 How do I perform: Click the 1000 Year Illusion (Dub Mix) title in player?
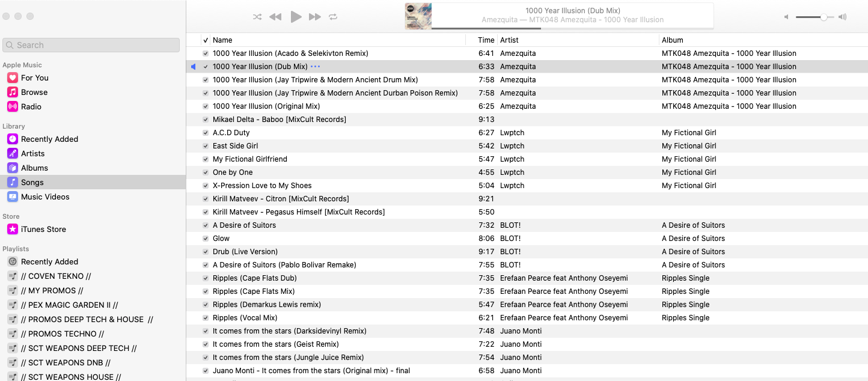(x=572, y=11)
